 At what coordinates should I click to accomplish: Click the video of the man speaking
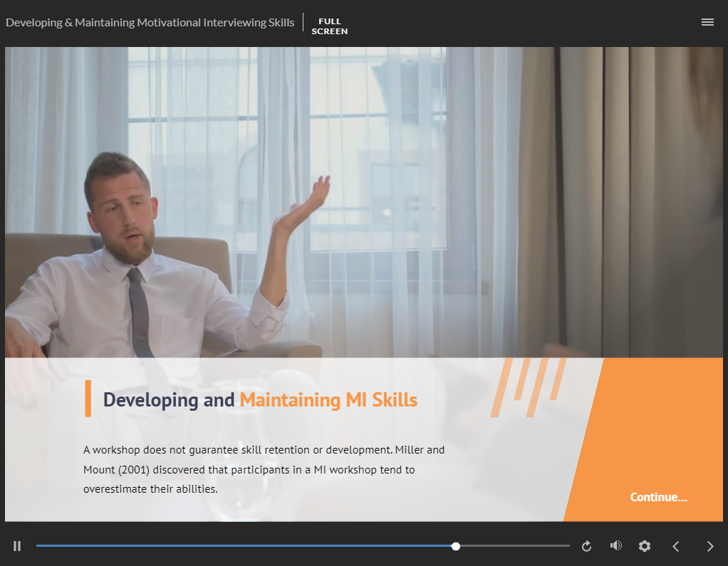click(x=363, y=202)
